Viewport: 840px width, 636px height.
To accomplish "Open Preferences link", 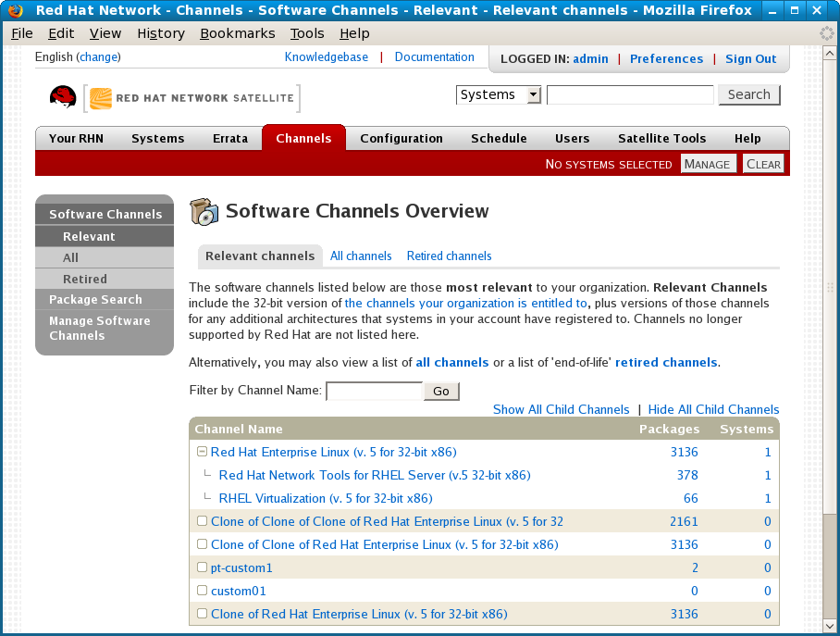I will [666, 59].
